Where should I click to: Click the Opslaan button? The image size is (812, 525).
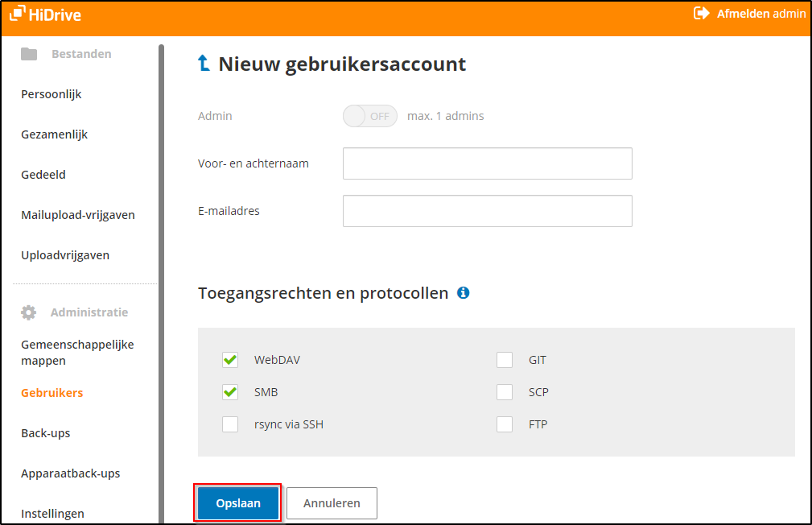click(237, 502)
